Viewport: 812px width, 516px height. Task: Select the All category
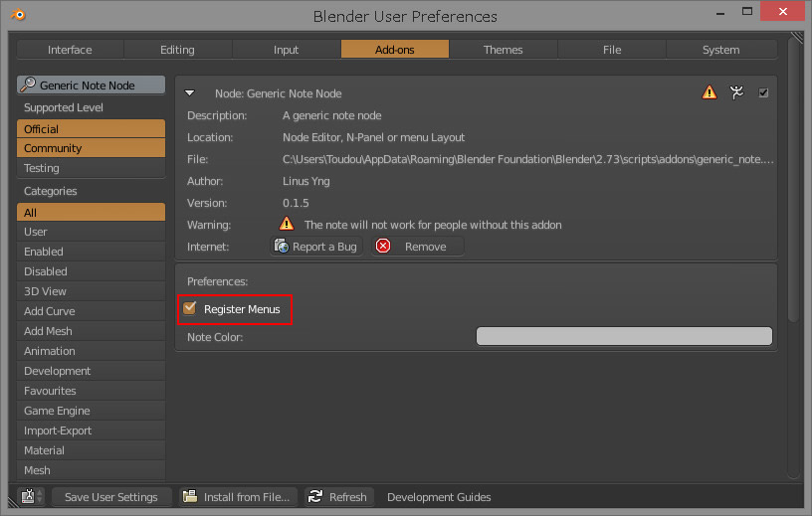coord(92,212)
